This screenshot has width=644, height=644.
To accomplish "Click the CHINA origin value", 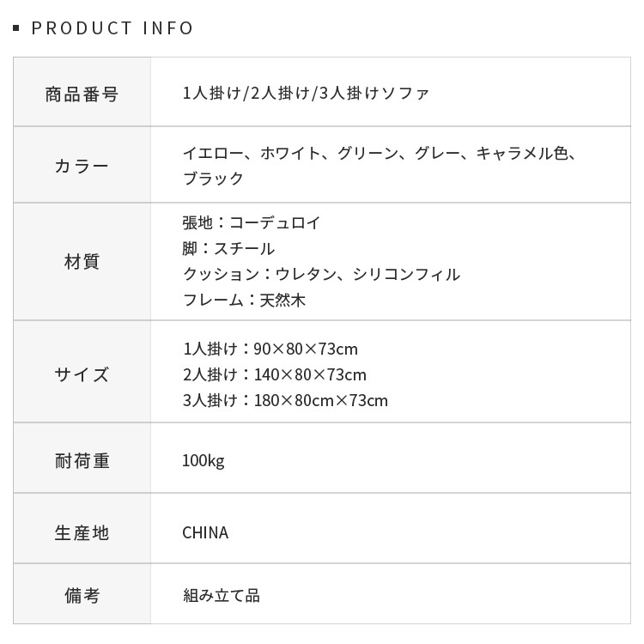I will tap(205, 532).
